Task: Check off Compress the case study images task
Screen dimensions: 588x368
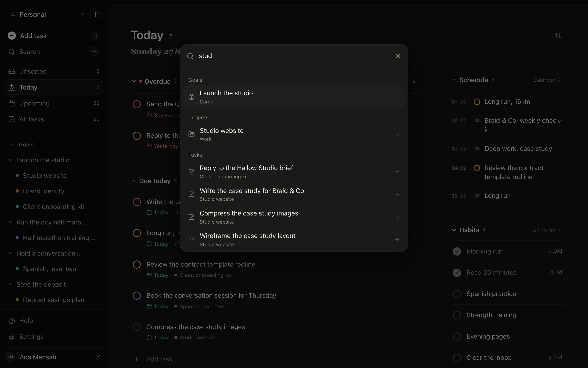Action: [x=137, y=327]
